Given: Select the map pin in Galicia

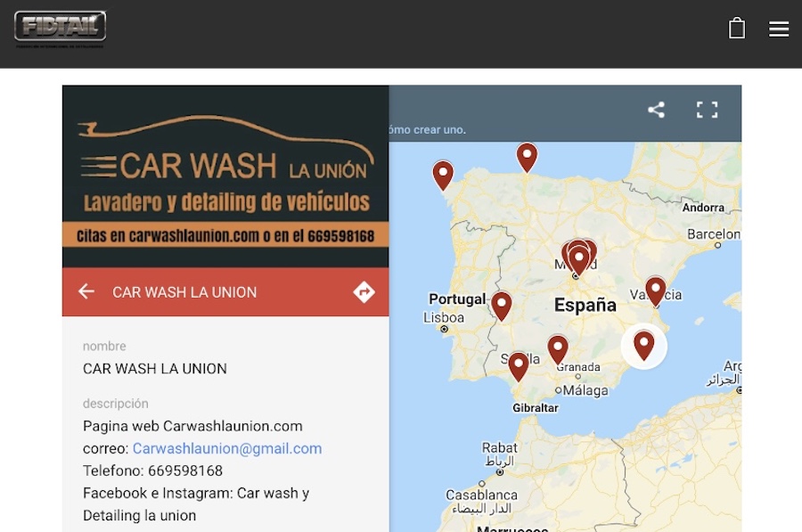Looking at the screenshot, I should pyautogui.click(x=443, y=173).
